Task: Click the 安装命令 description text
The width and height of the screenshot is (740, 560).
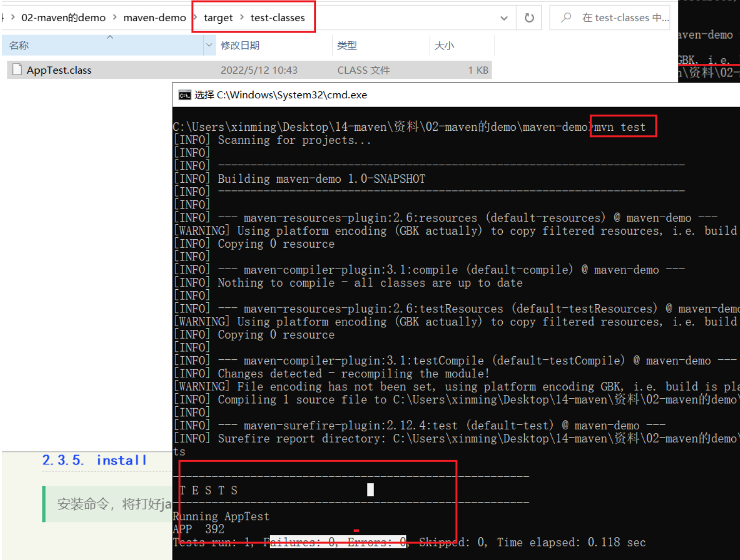Action: click(x=114, y=504)
